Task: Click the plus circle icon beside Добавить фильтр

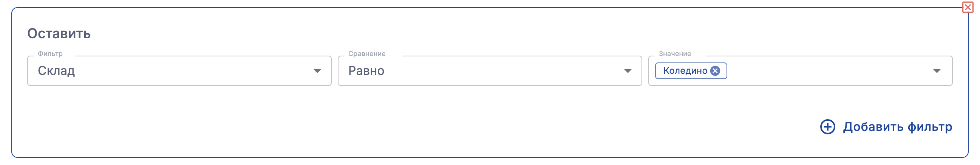Action: (827, 127)
